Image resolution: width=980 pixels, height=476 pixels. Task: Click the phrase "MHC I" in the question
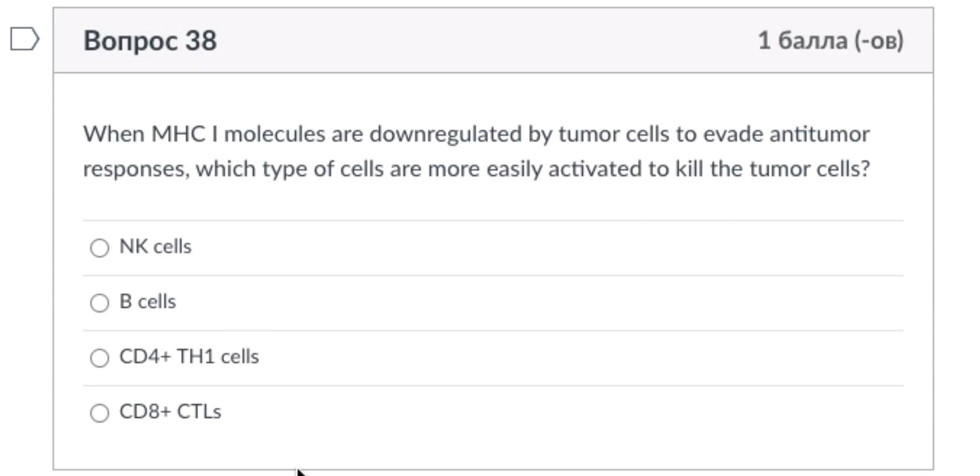pos(184,134)
